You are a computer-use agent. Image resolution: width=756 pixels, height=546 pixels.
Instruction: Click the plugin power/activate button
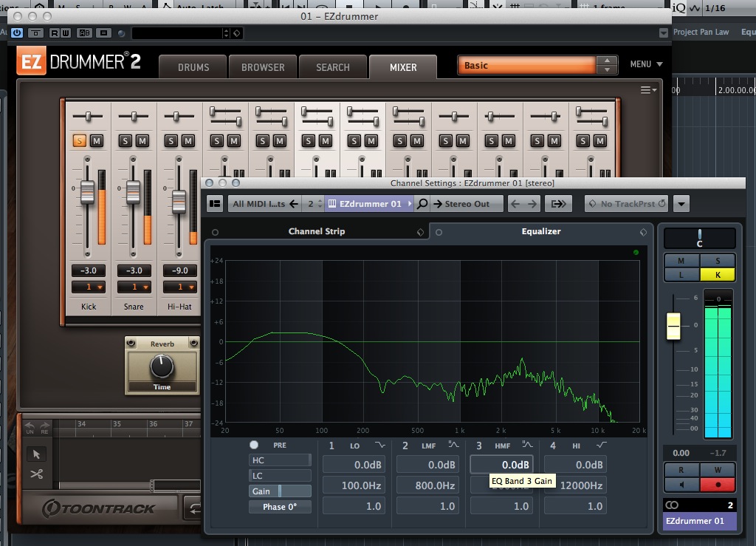16,33
